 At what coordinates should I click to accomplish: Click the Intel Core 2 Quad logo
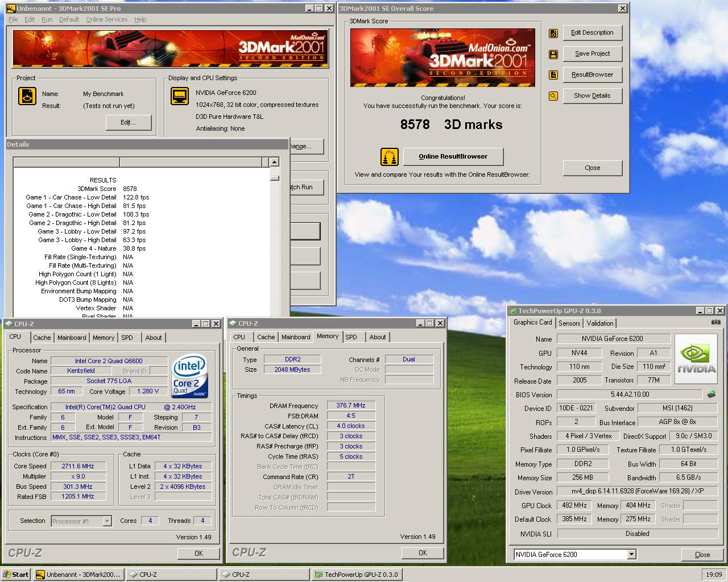(x=190, y=376)
